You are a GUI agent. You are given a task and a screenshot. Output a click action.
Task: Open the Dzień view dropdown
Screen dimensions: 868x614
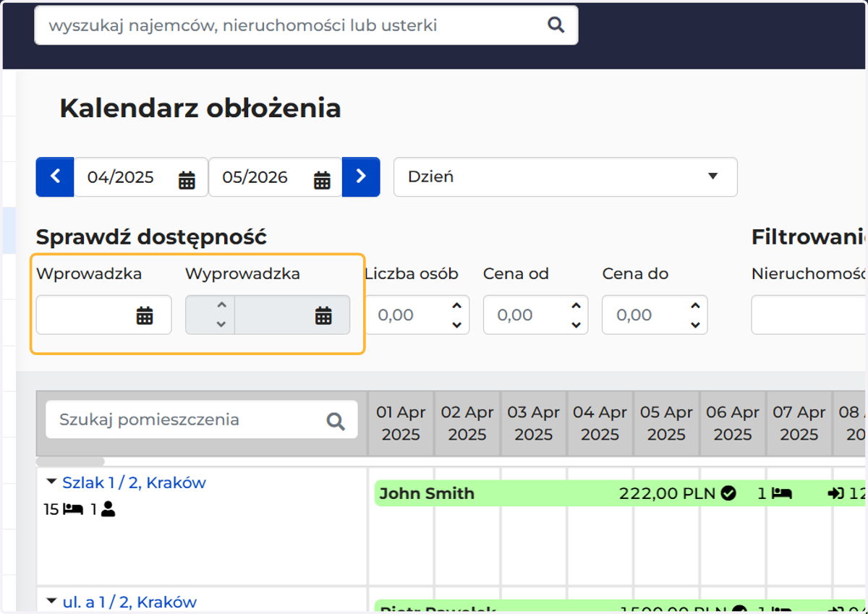coord(565,177)
